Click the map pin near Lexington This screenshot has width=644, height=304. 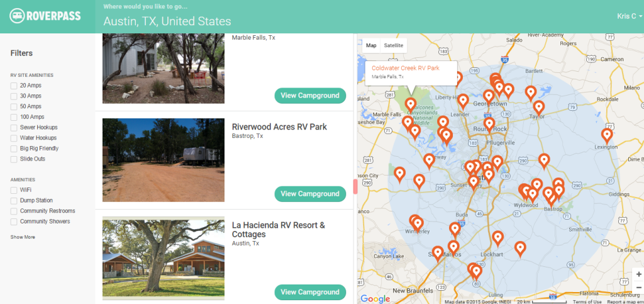(607, 134)
